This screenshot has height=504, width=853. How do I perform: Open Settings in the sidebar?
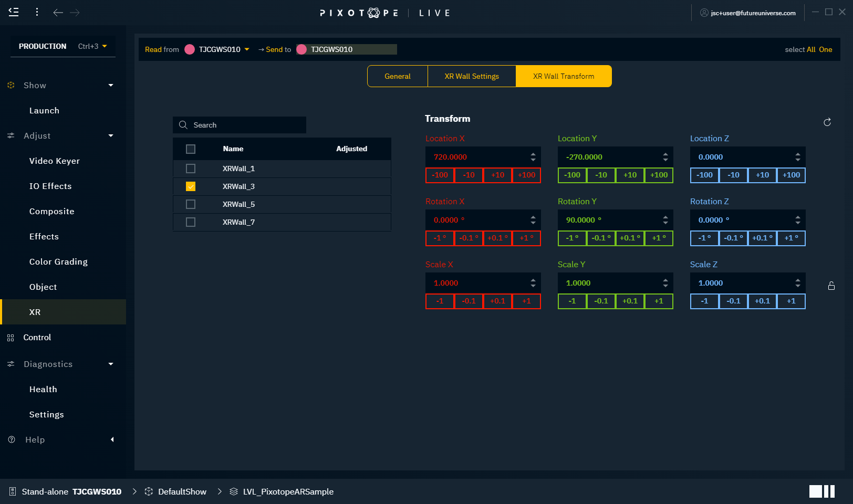(x=46, y=414)
